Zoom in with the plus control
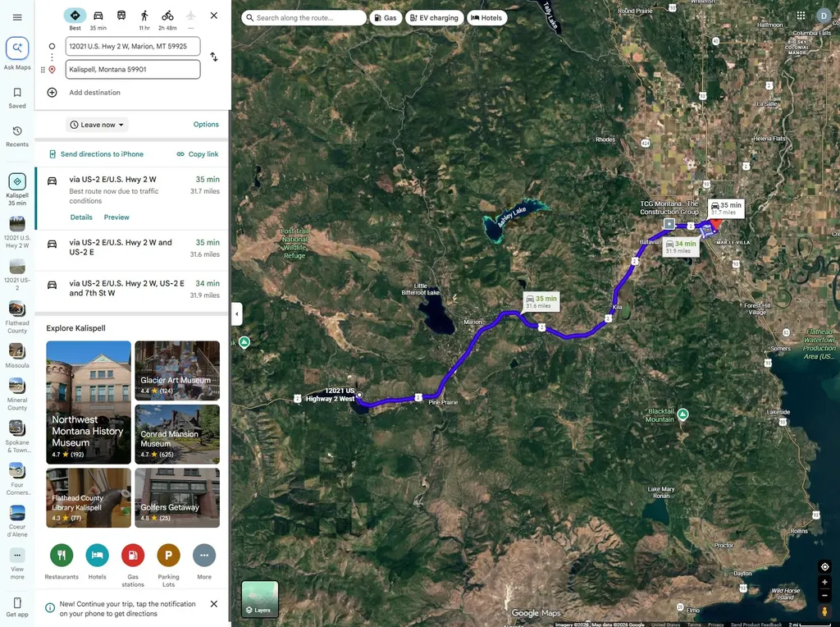This screenshot has height=627, width=840. (825, 581)
